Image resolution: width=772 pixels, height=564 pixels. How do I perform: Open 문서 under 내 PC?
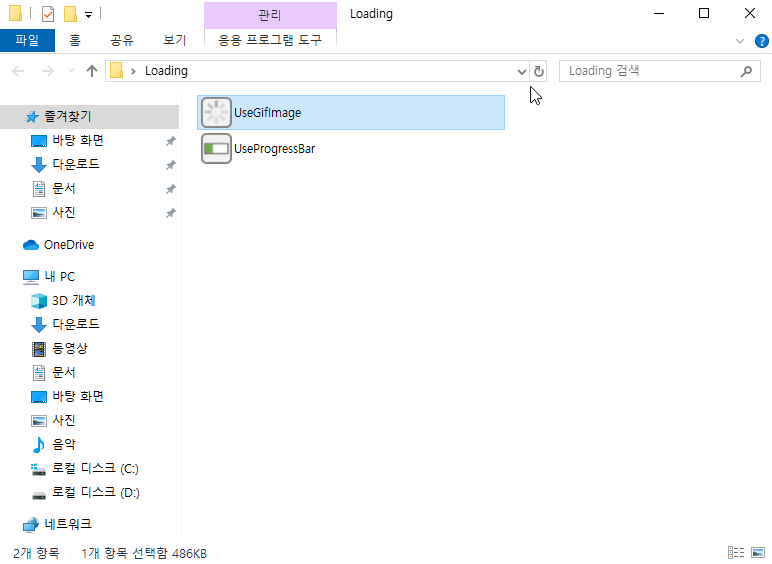pyautogui.click(x=64, y=373)
